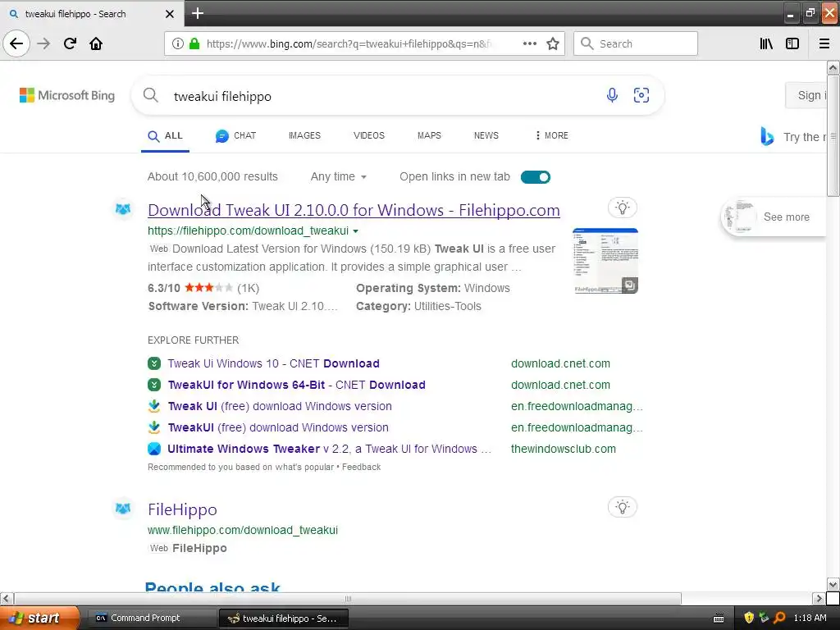Reload the current page
The height and width of the screenshot is (630, 840).
point(70,43)
